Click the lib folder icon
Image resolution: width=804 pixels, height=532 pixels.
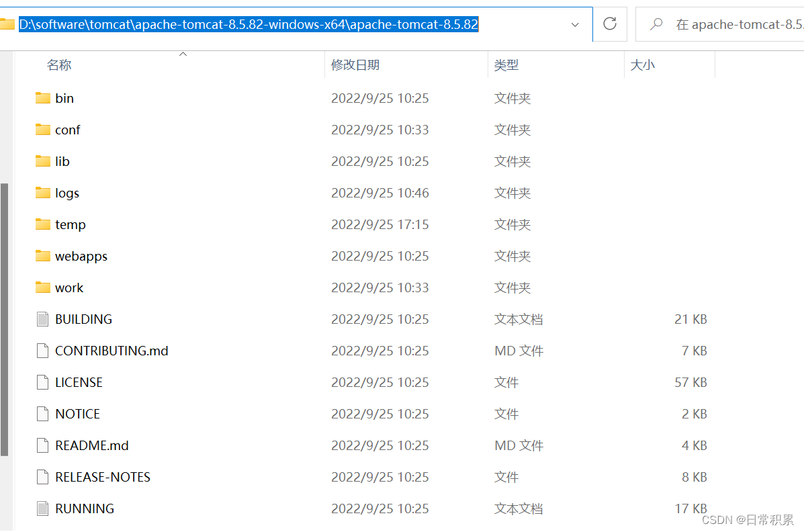pyautogui.click(x=43, y=161)
